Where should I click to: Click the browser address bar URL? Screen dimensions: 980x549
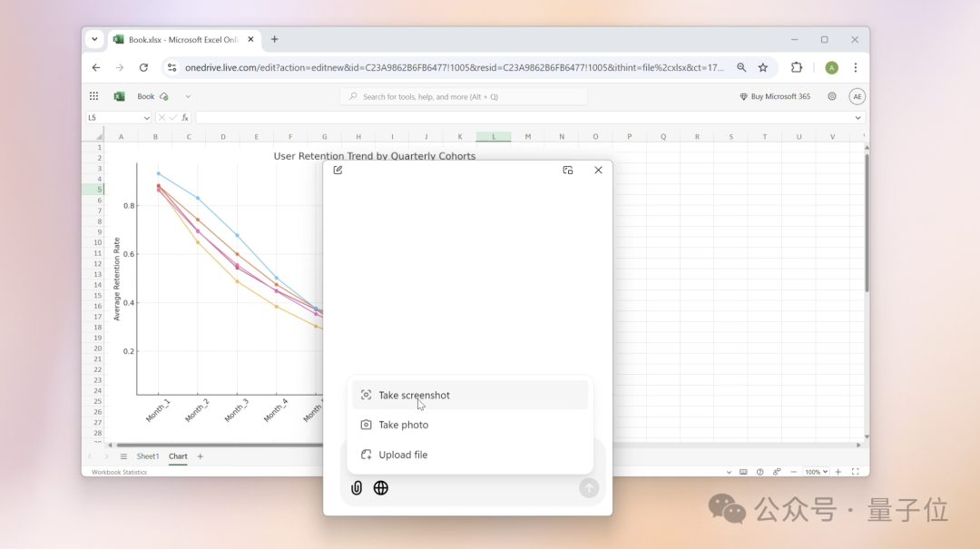click(455, 67)
